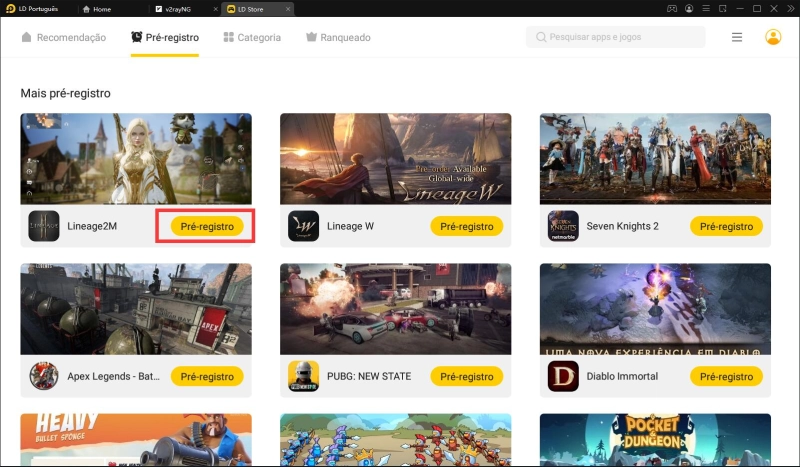
Task: Click the Apex Legends app icon
Action: click(x=44, y=376)
